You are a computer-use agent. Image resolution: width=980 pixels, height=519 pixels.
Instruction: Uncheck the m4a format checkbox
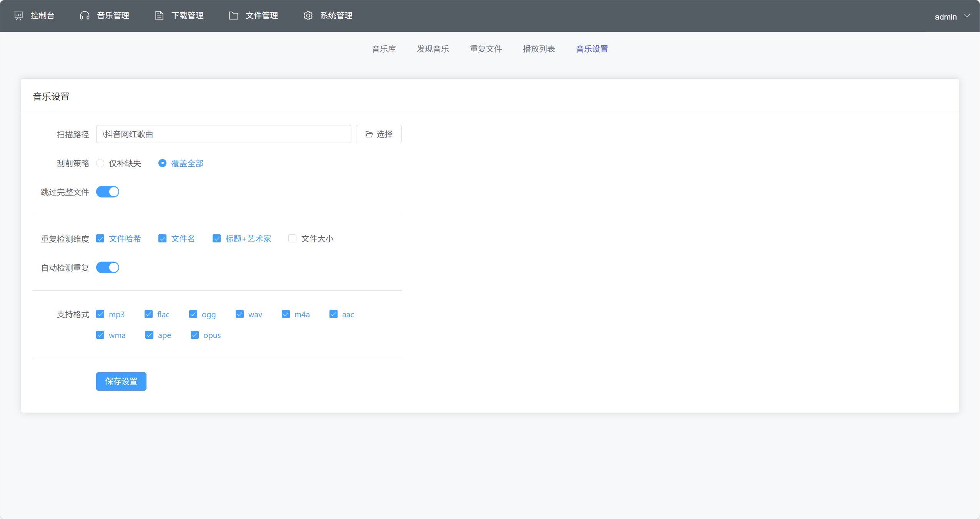point(286,314)
